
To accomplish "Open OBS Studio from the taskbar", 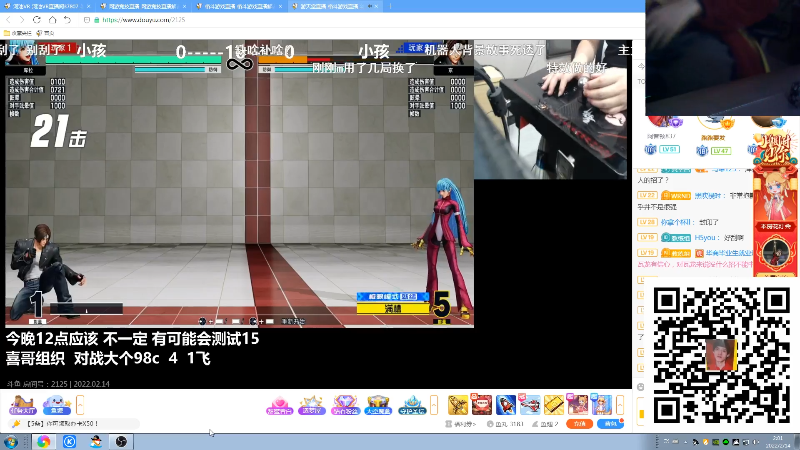I will [121, 442].
